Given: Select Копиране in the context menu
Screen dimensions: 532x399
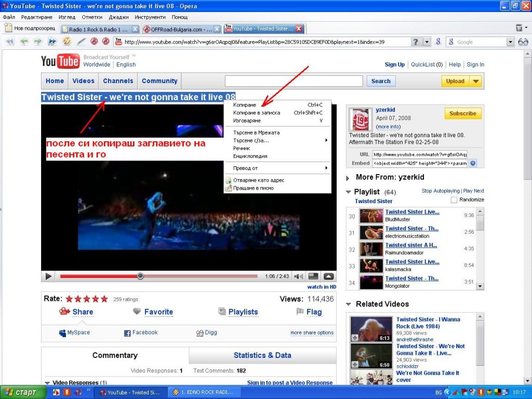Looking at the screenshot, I should point(245,105).
